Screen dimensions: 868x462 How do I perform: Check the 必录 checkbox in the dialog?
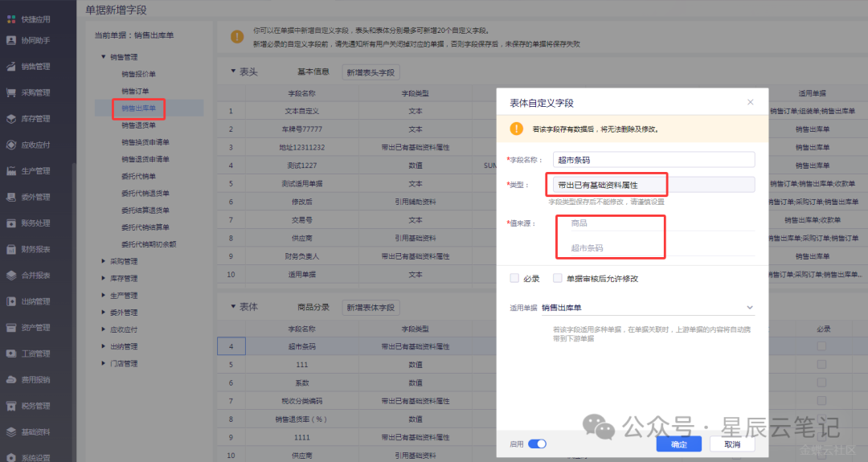(x=514, y=279)
